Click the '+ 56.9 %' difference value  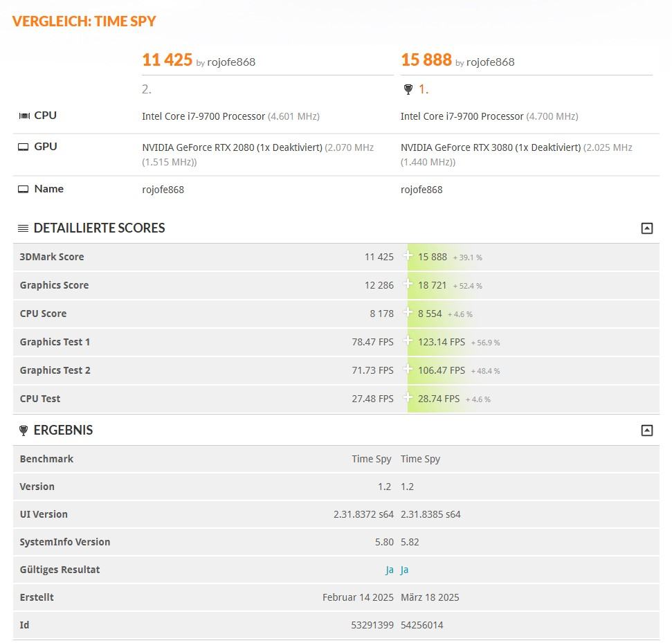(486, 343)
